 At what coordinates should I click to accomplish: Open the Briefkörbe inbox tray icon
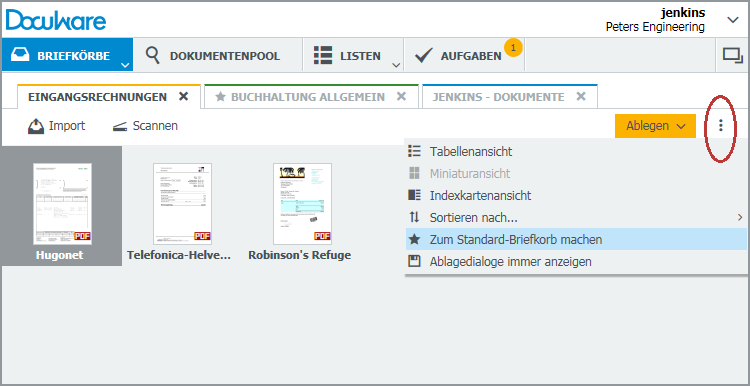tap(21, 55)
